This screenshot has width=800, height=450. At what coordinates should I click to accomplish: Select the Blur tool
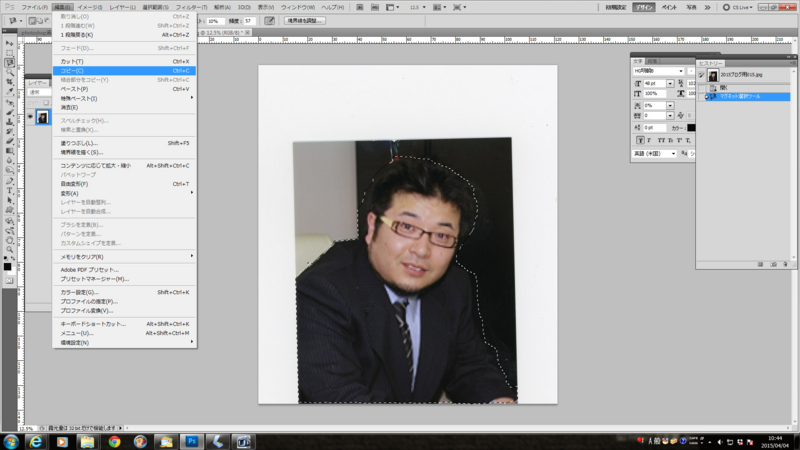click(10, 160)
